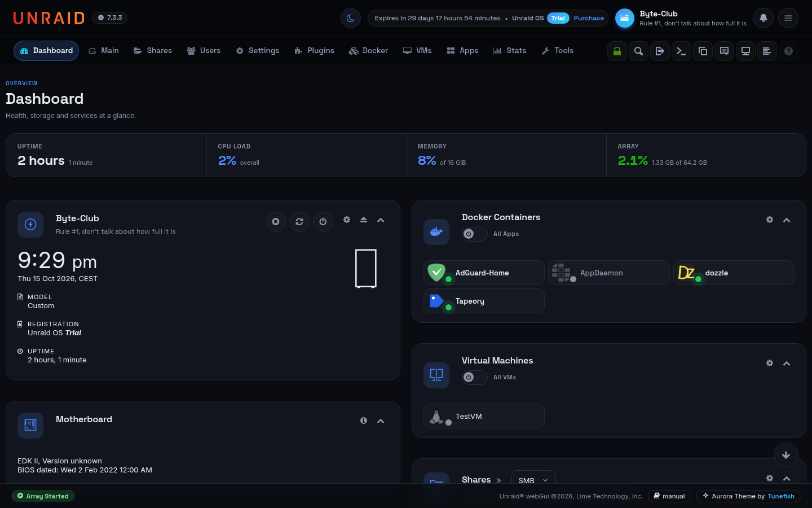Open the Shares navigation tab
Viewport: 812px width, 508px height.
153,51
